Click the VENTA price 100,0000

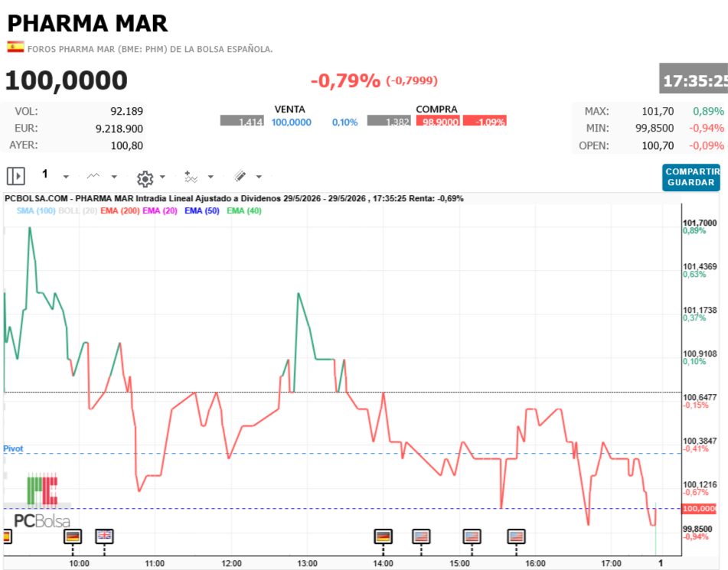291,122
